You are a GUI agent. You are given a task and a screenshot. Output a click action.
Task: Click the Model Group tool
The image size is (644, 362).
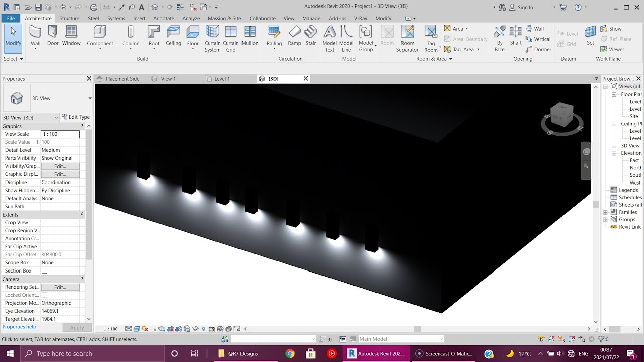pyautogui.click(x=366, y=39)
